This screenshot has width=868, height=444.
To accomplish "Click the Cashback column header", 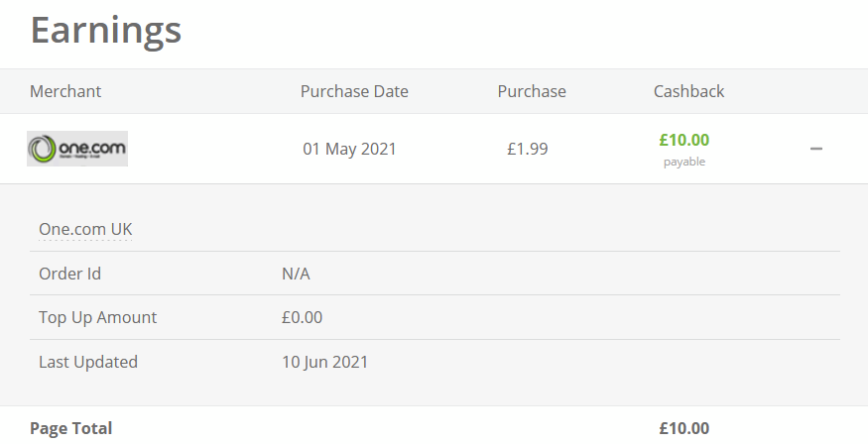I will [x=688, y=91].
